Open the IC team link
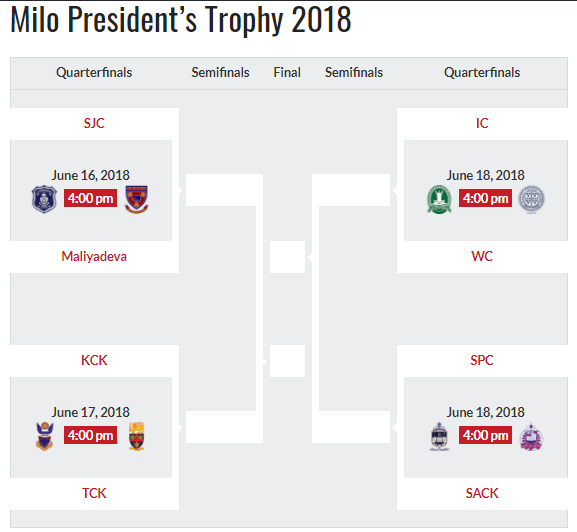The width and height of the screenshot is (577, 532). click(482, 123)
